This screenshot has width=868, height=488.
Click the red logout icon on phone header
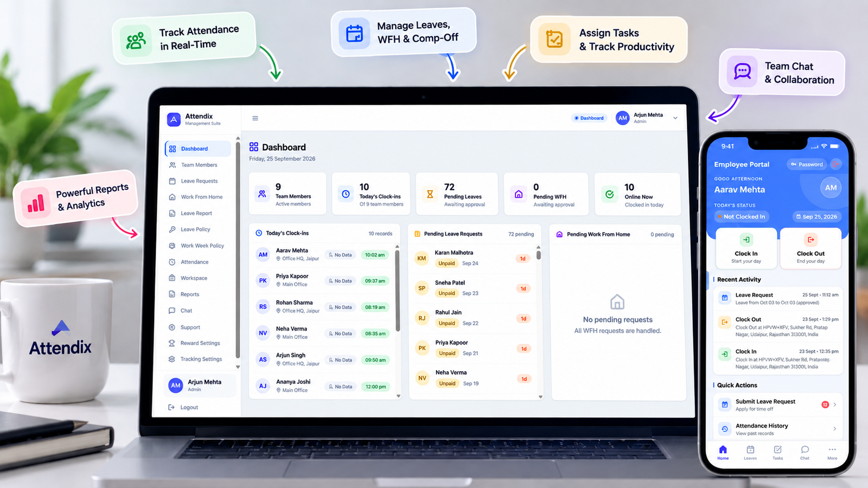pyautogui.click(x=836, y=164)
